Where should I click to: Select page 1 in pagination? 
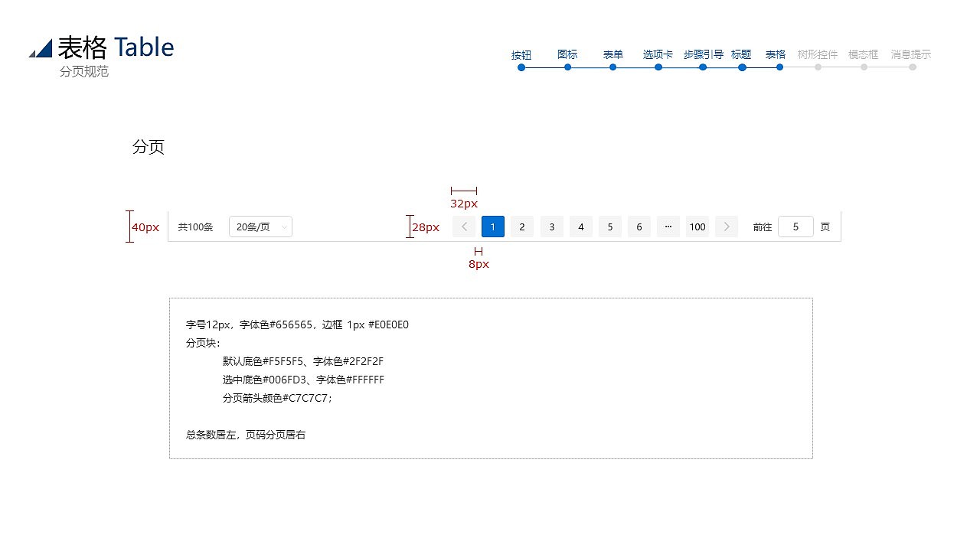click(x=493, y=227)
